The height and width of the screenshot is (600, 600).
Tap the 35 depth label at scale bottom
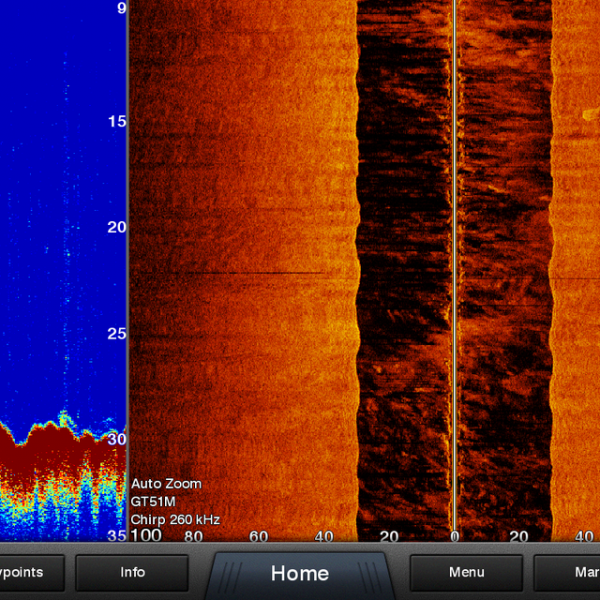117,534
